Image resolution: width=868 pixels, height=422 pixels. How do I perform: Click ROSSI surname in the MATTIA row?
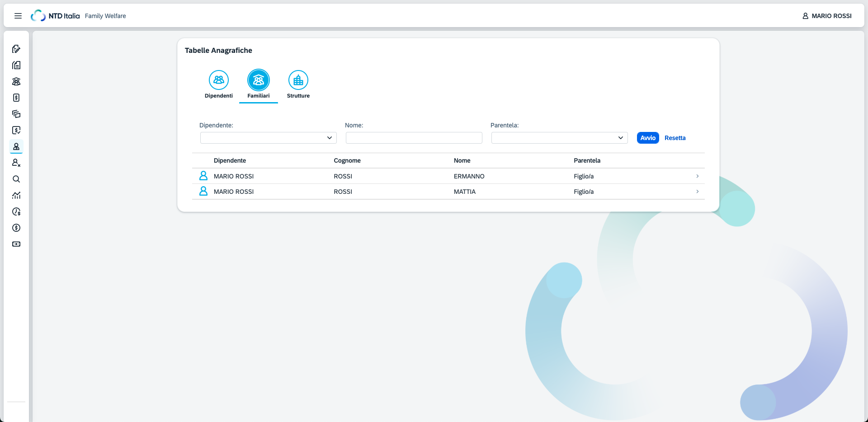pos(343,192)
